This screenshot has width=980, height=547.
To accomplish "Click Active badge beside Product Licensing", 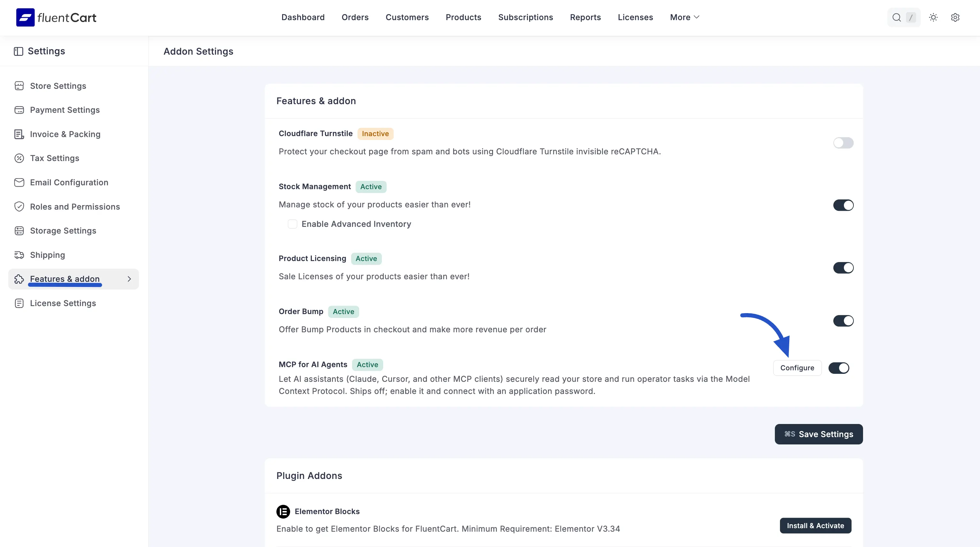I will [x=366, y=259].
